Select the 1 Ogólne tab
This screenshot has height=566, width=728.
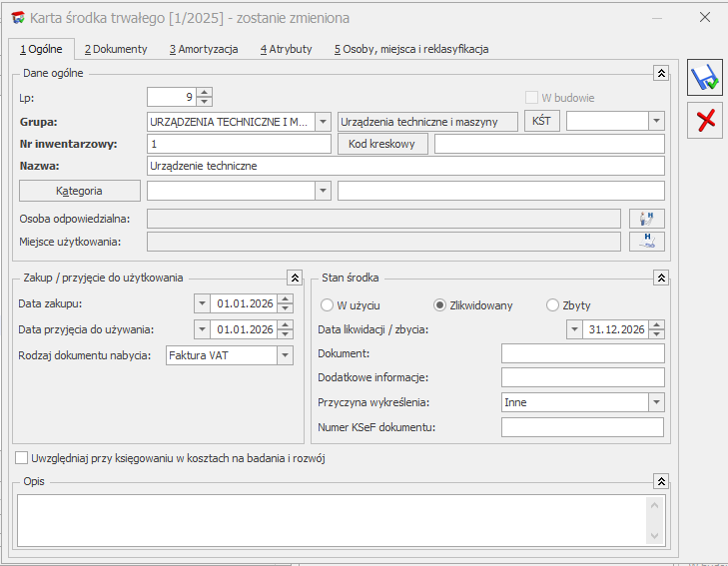41,49
